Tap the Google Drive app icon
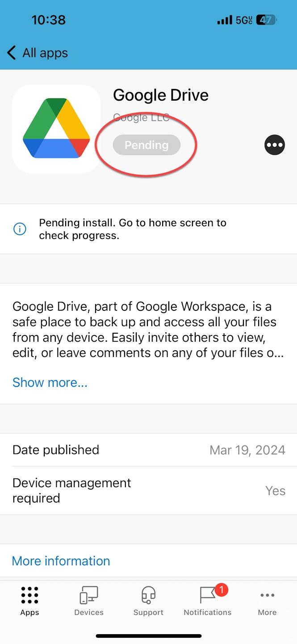Screen dimensions: 297x644 point(56,129)
